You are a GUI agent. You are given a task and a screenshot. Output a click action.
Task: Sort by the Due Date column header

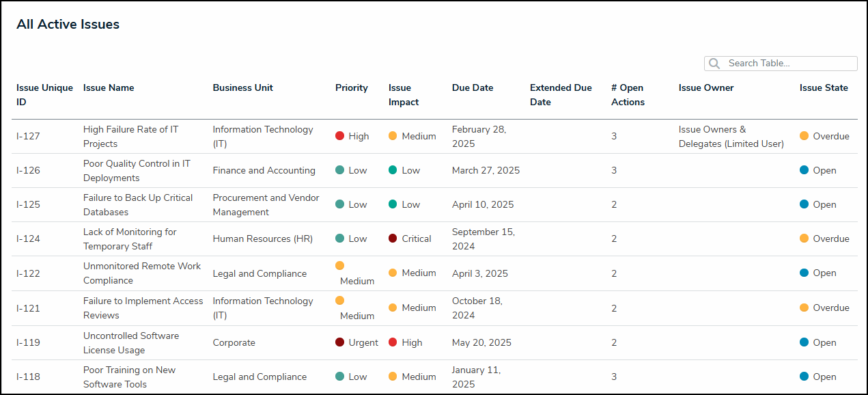pos(472,87)
